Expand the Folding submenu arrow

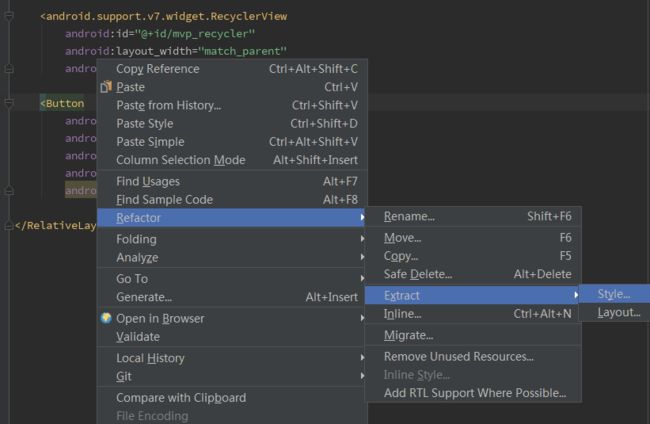(x=362, y=239)
